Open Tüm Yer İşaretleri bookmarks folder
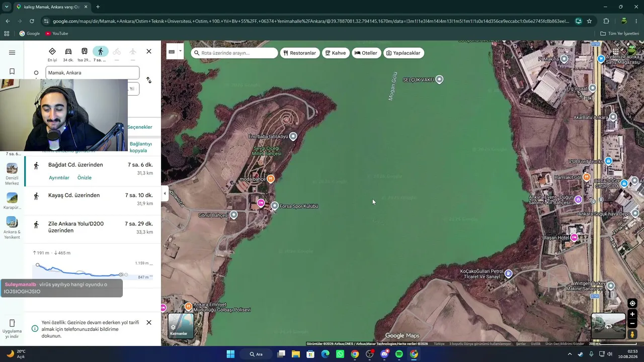The image size is (644, 362). (x=619, y=34)
